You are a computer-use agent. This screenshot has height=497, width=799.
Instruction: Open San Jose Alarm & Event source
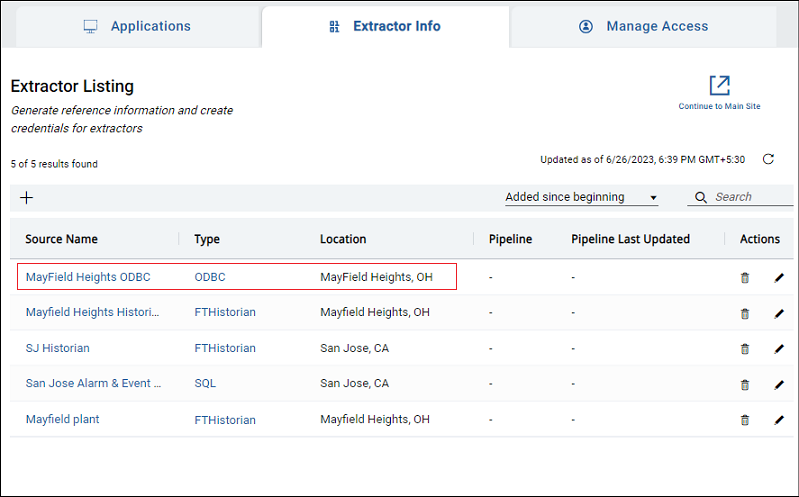tap(93, 383)
